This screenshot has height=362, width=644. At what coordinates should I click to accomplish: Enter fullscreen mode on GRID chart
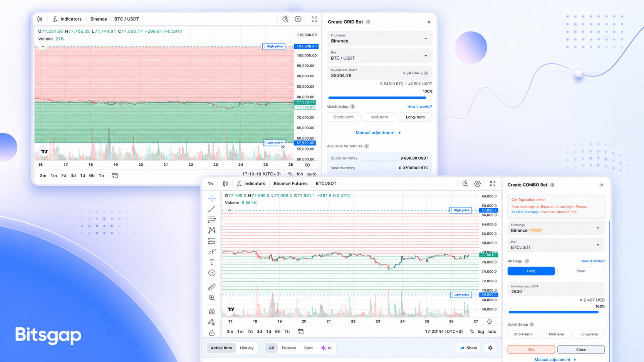[x=314, y=19]
